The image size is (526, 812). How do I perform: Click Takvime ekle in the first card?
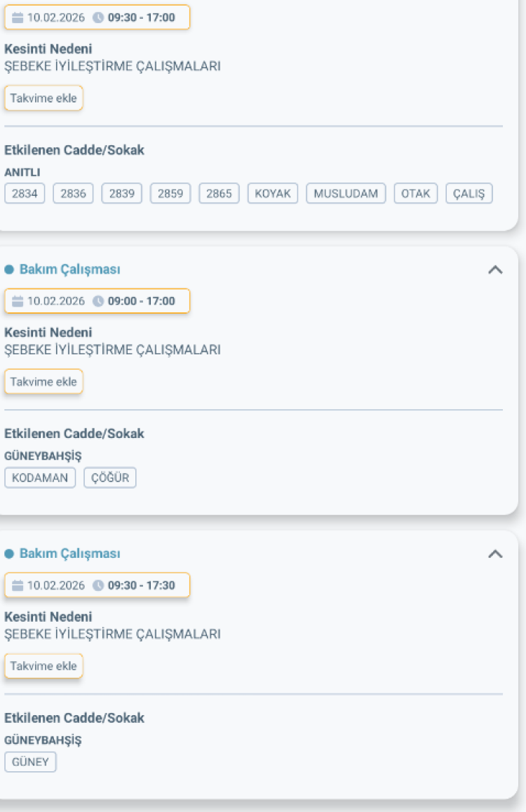tap(43, 98)
